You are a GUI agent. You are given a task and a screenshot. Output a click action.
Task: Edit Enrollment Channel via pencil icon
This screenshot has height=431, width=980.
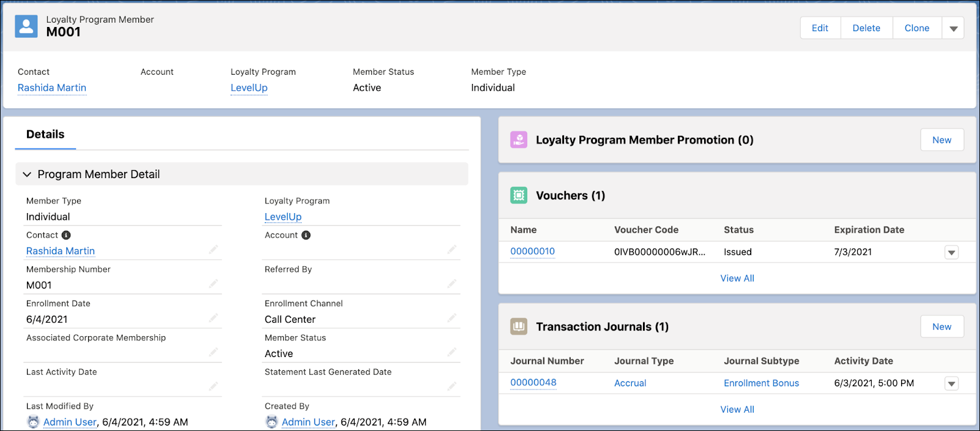point(451,318)
